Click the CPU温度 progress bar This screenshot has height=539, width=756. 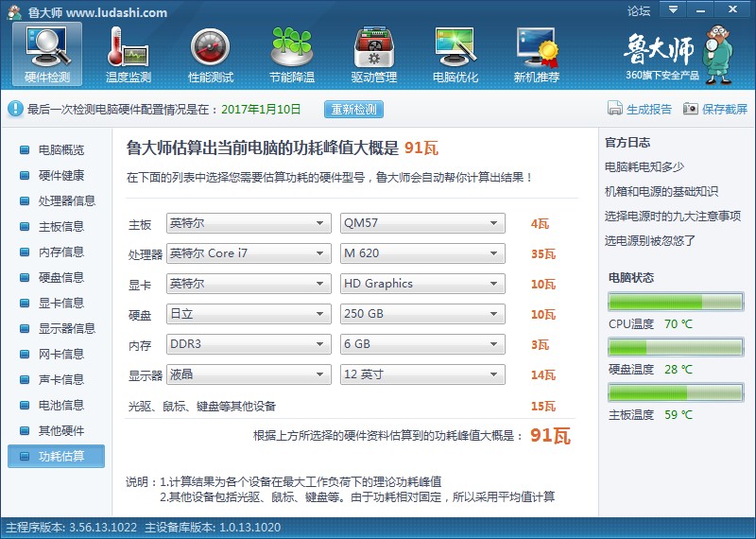[x=676, y=302]
